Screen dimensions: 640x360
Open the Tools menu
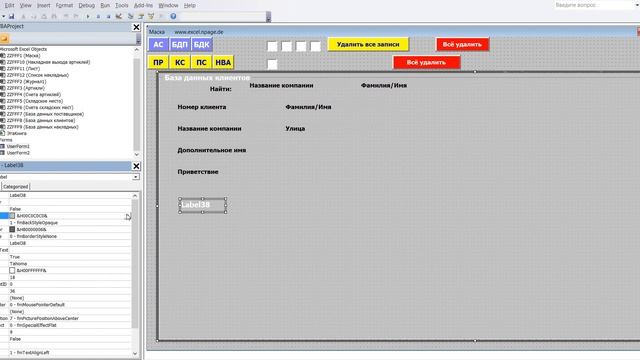click(122, 5)
